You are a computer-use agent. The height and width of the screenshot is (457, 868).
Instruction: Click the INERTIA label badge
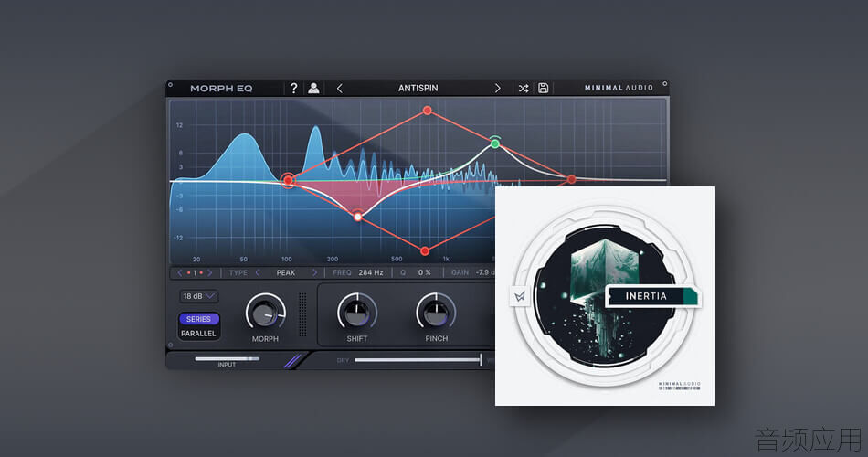coord(652,296)
